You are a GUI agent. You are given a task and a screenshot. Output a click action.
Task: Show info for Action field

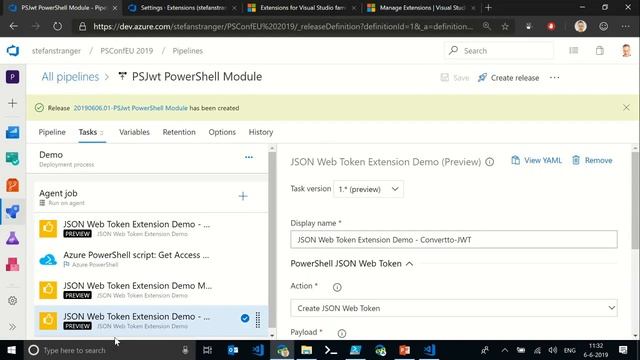337,287
